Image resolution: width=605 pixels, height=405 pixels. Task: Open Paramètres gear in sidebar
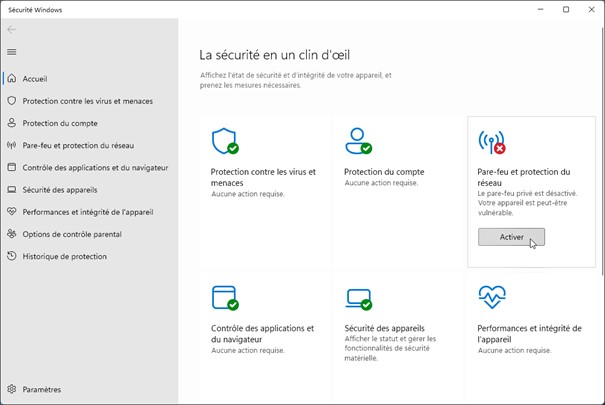[x=42, y=389]
